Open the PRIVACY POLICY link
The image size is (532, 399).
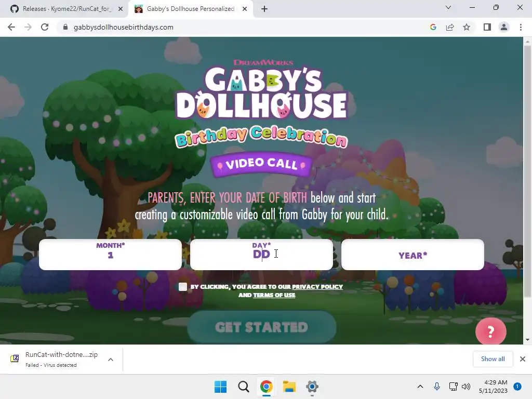[x=317, y=287]
